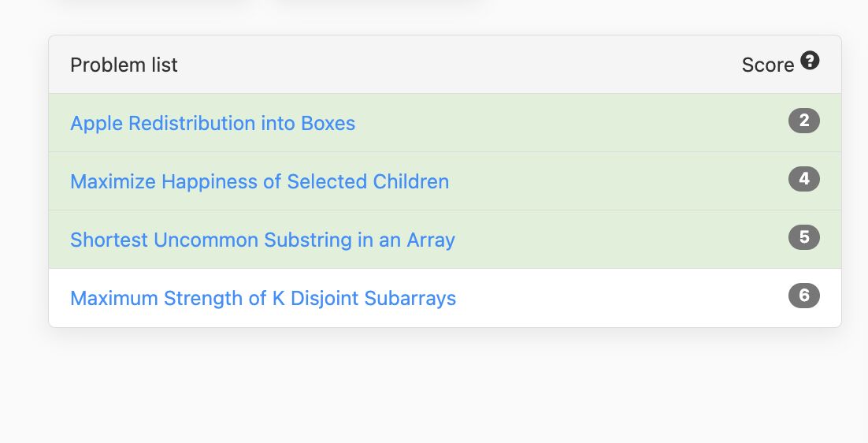Image resolution: width=868 pixels, height=443 pixels.
Task: Open Maximize Happiness of Selected Children problem
Action: (x=260, y=181)
